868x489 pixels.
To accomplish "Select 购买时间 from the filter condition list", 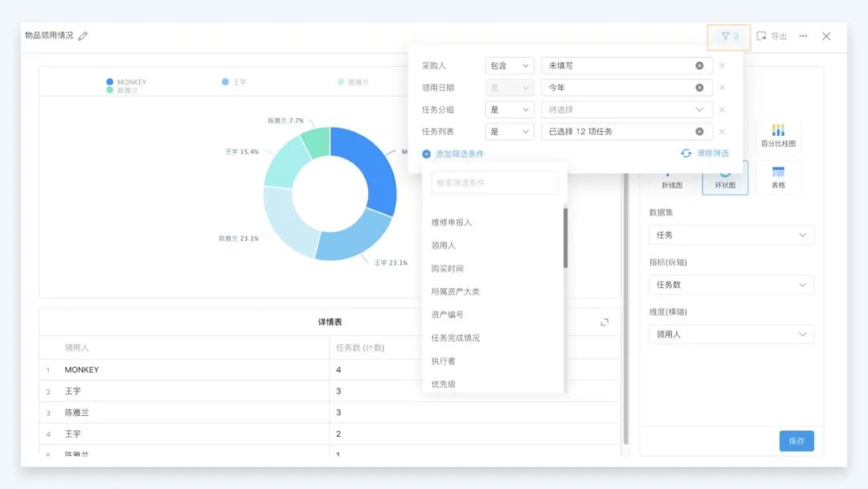I will [x=448, y=269].
